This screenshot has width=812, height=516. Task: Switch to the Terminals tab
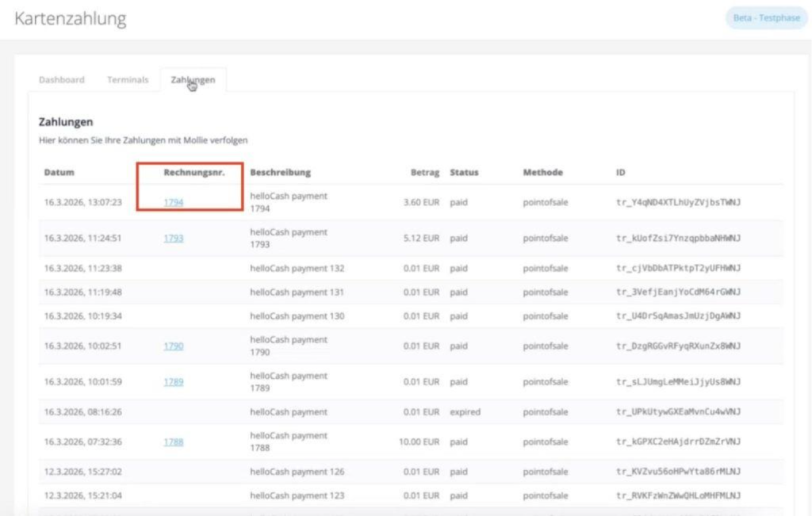coord(128,80)
